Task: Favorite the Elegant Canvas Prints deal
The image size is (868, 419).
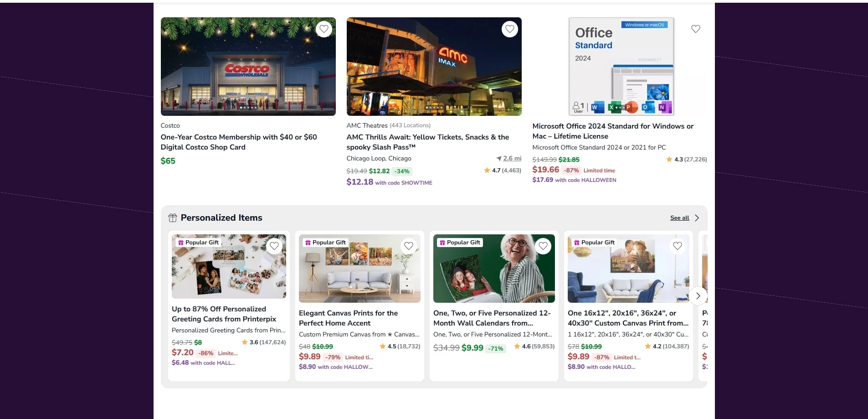Action: (408, 246)
